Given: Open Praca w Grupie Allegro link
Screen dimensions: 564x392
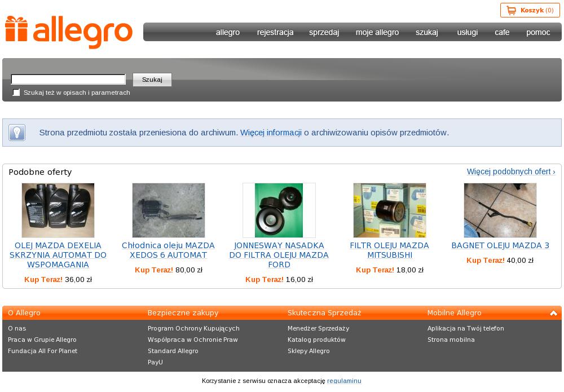Looking at the screenshot, I should pos(42,340).
